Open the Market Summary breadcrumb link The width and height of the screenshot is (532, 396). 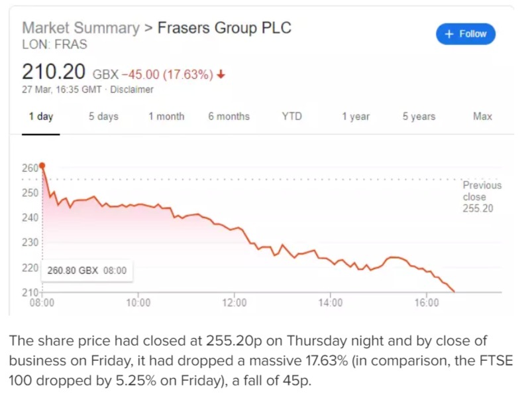(x=81, y=28)
